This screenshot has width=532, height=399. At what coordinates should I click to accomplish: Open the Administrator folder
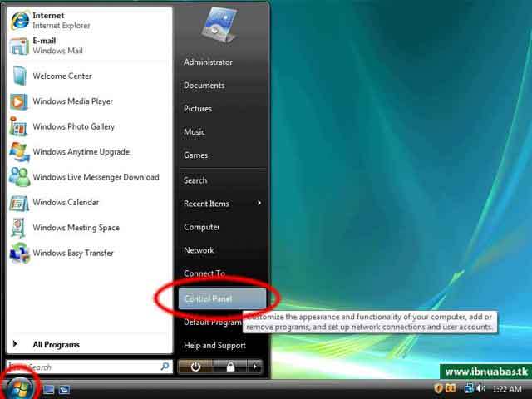208,62
